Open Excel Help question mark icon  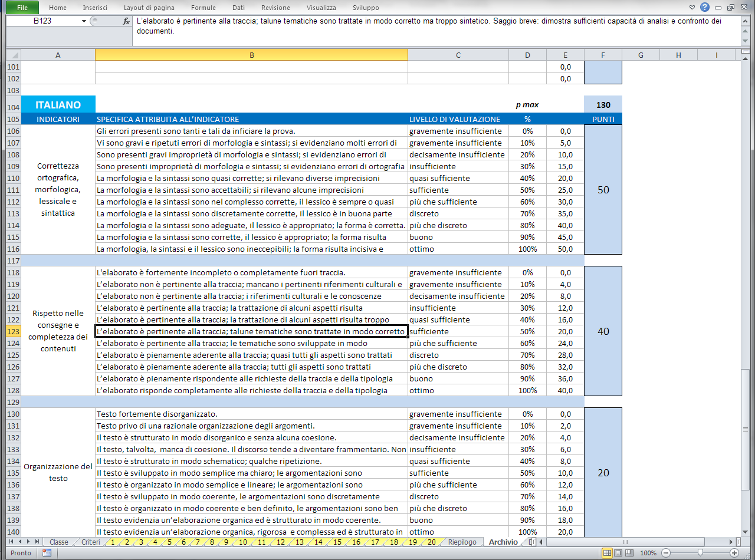tap(704, 8)
